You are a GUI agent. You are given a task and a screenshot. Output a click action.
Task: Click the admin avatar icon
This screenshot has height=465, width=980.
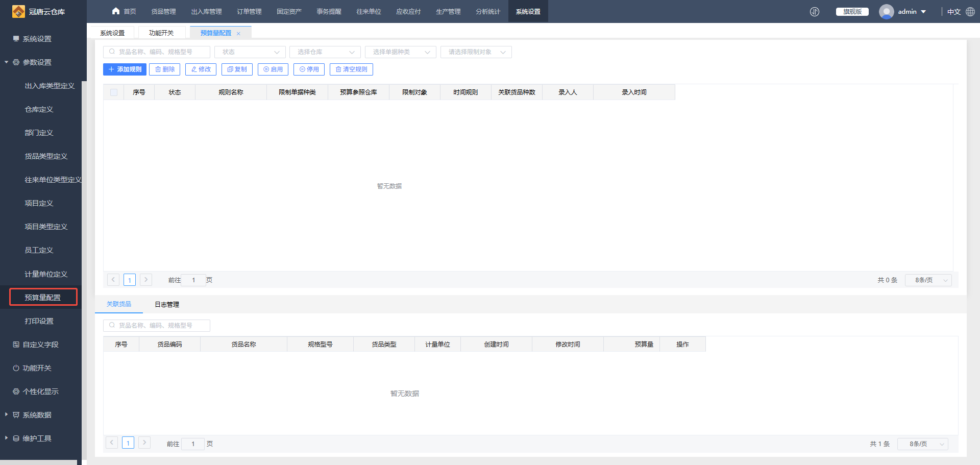point(886,11)
